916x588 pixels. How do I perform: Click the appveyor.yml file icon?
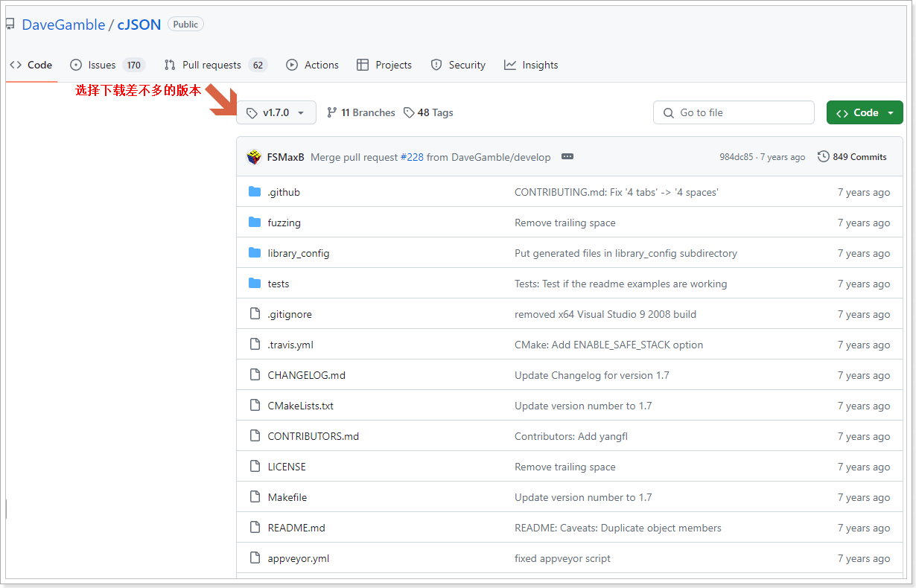[255, 558]
